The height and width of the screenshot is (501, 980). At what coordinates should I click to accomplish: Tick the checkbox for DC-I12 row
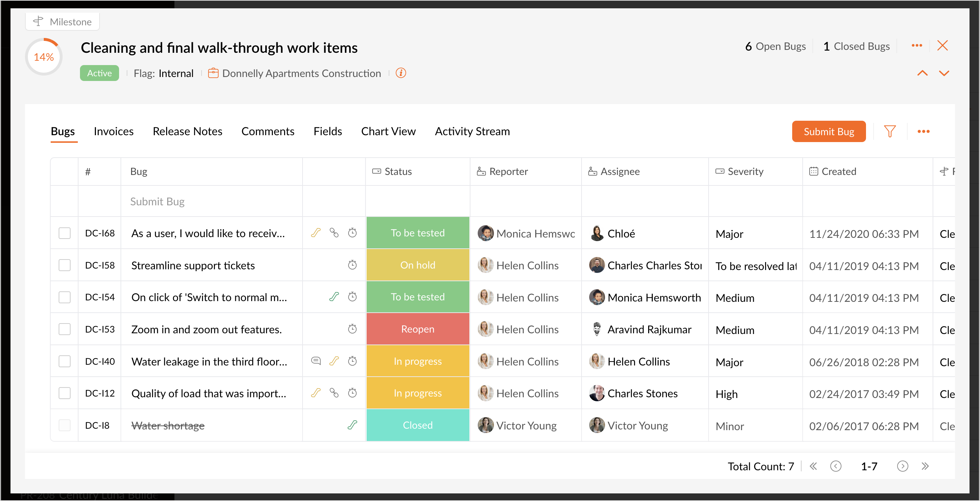pyautogui.click(x=65, y=393)
